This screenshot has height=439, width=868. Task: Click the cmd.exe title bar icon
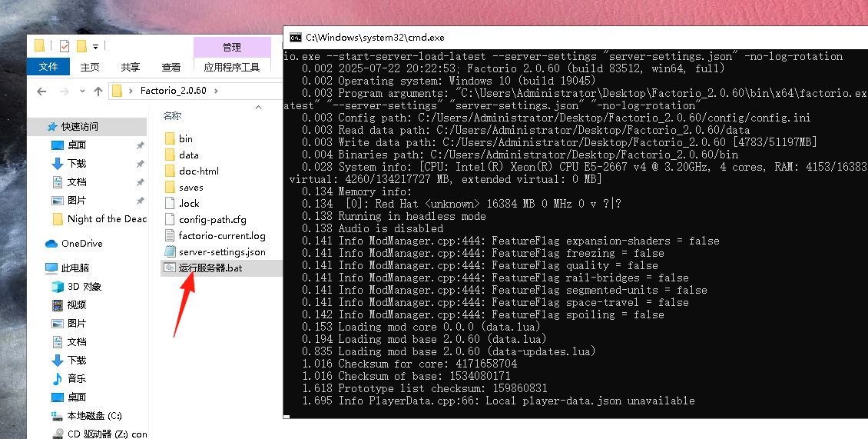tap(296, 38)
